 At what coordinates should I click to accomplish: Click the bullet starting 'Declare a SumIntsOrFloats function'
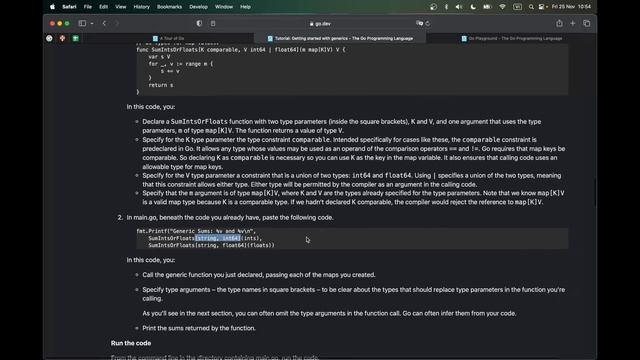tap(342, 126)
